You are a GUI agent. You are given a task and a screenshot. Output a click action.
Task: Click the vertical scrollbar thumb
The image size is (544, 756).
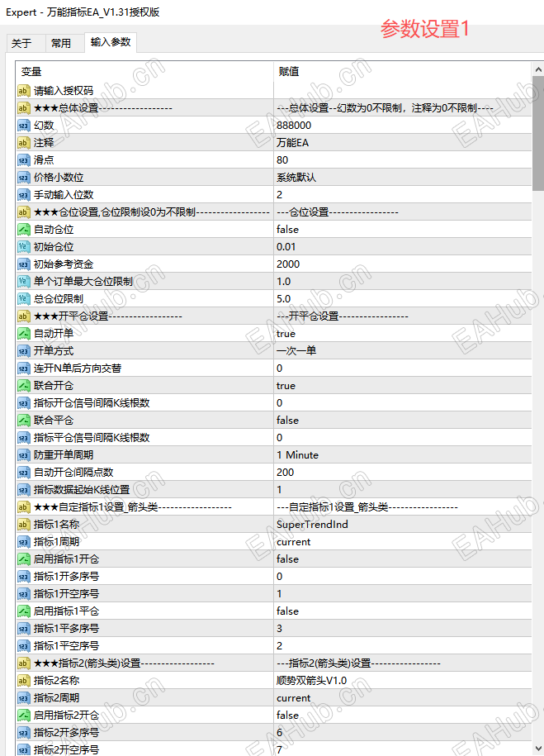point(538,134)
